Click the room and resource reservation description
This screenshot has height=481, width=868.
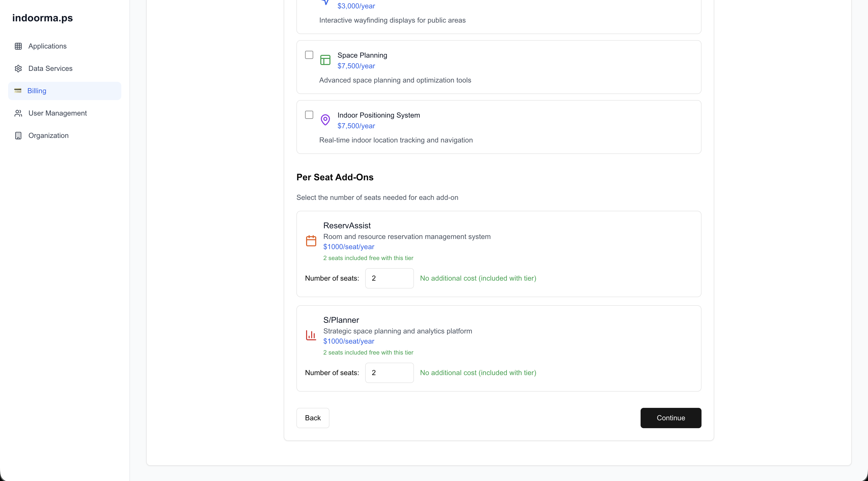pos(407,237)
